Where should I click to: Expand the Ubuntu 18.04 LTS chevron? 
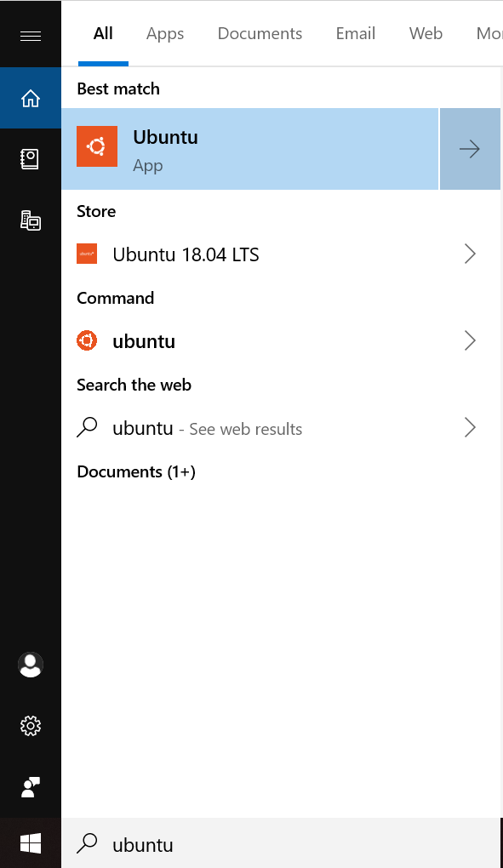[470, 254]
